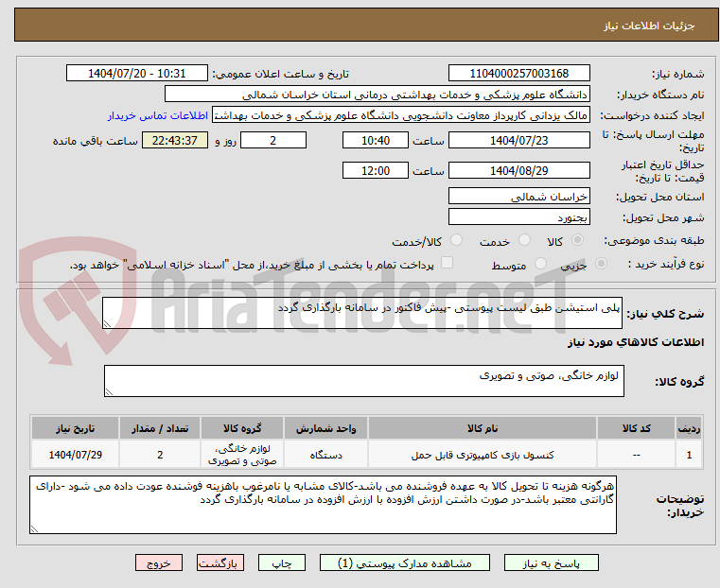Click the خروج exit button
The height and width of the screenshot is (588, 720).
coord(159,563)
